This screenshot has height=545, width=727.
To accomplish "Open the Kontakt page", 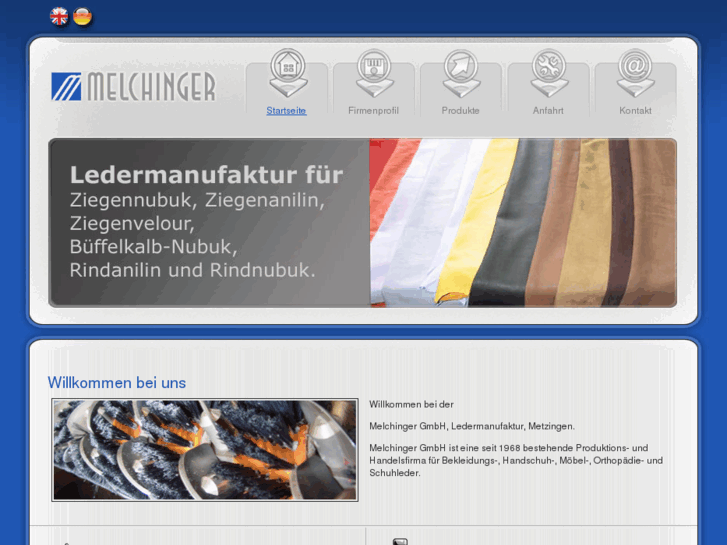I will click(635, 111).
